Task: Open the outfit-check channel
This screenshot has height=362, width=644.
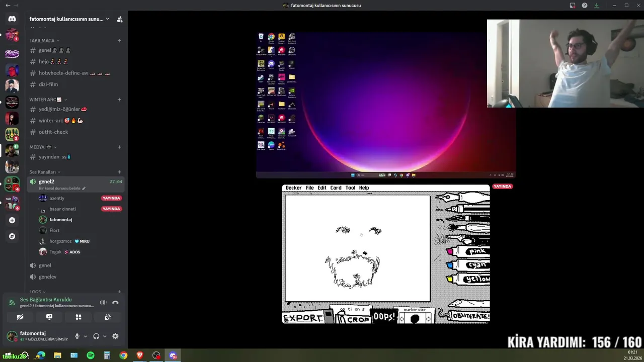Action: pos(74,132)
